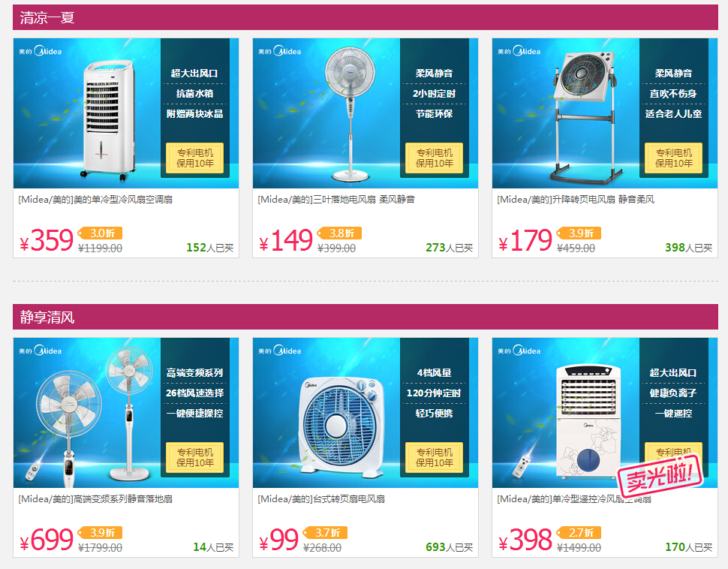Click the 2.7折 discount tag icon
The height and width of the screenshot is (569, 728).
579,533
